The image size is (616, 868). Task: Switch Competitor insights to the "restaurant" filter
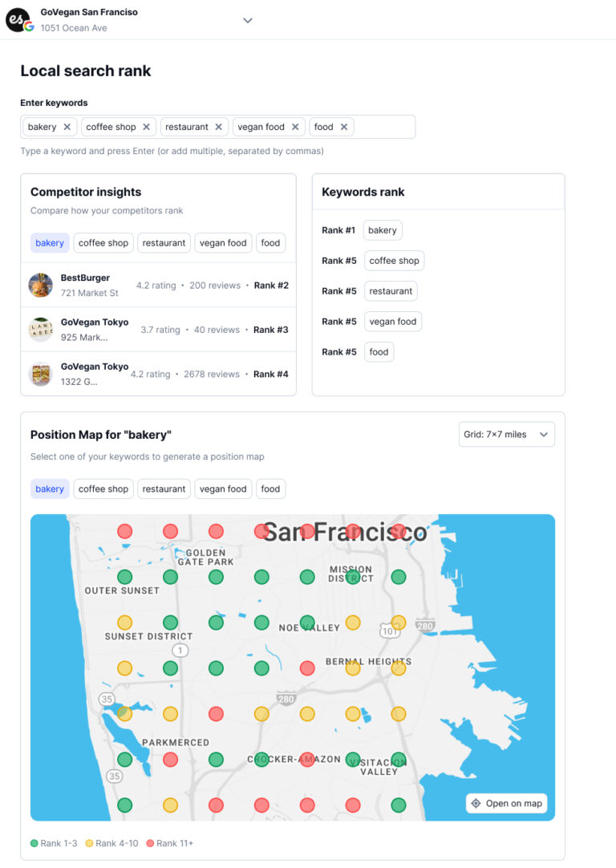point(164,242)
